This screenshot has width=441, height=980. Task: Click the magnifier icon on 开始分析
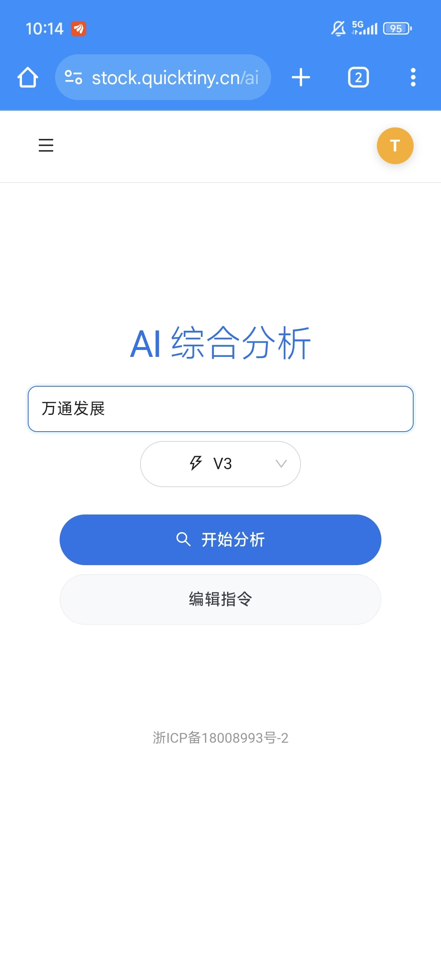(183, 539)
